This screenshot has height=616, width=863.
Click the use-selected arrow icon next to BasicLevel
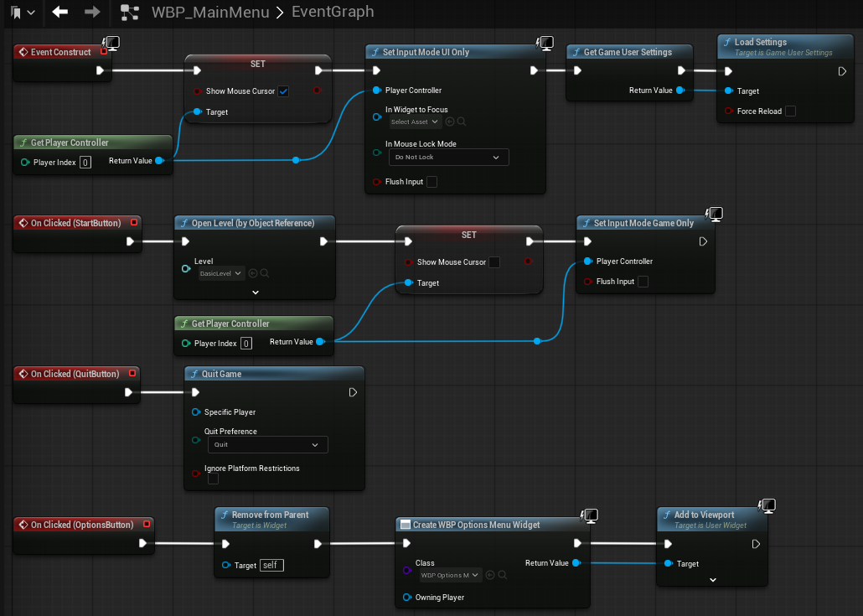[x=253, y=273]
